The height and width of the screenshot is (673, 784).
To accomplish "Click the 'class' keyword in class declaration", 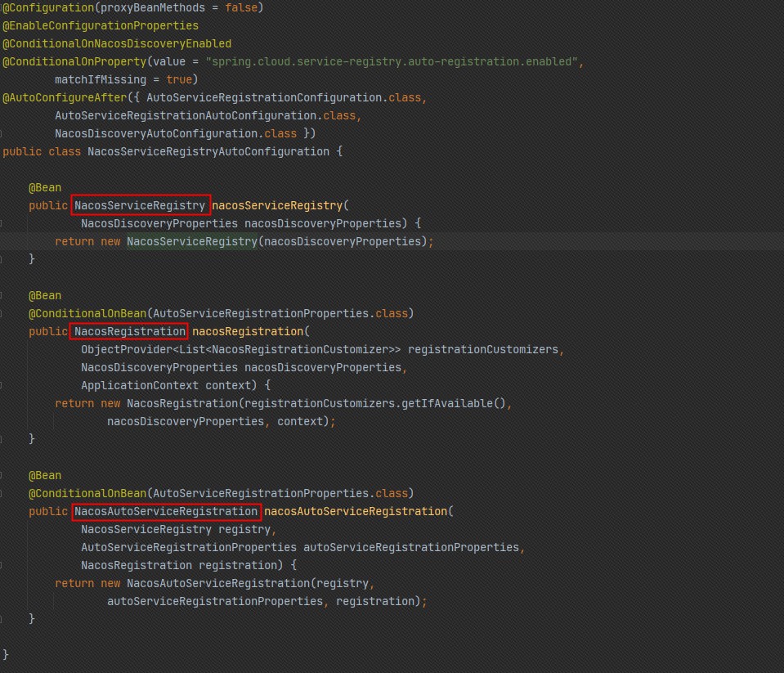I will (x=65, y=151).
